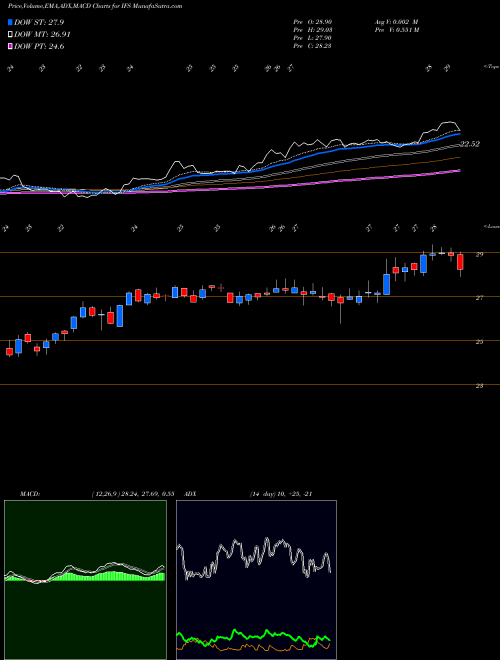Click the green MACD histogram chart
This screenshot has height=660, width=500.
(85, 580)
